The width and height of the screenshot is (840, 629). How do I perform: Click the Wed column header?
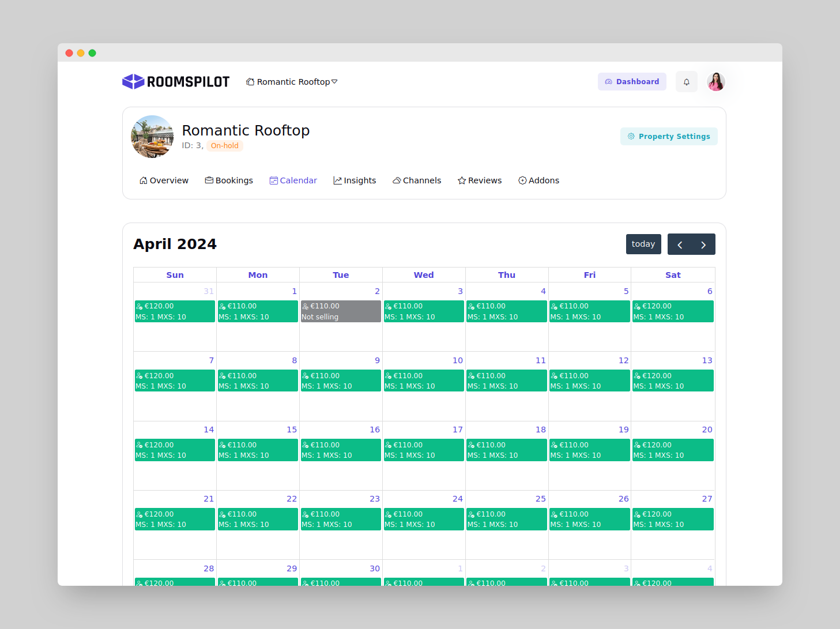coord(424,275)
